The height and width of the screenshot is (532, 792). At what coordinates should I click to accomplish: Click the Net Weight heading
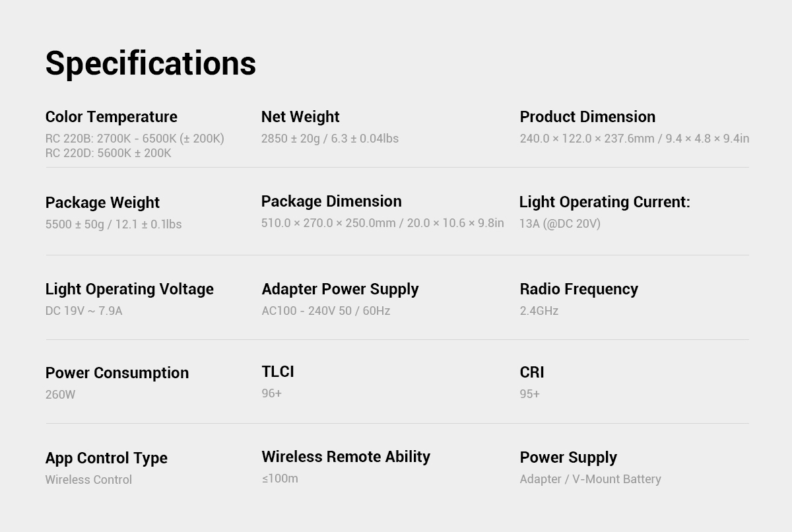click(300, 117)
